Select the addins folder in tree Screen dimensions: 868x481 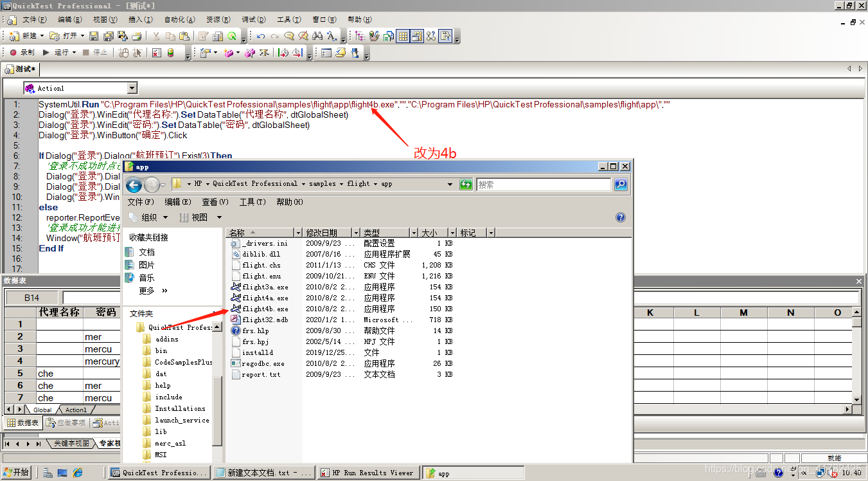[x=166, y=340]
